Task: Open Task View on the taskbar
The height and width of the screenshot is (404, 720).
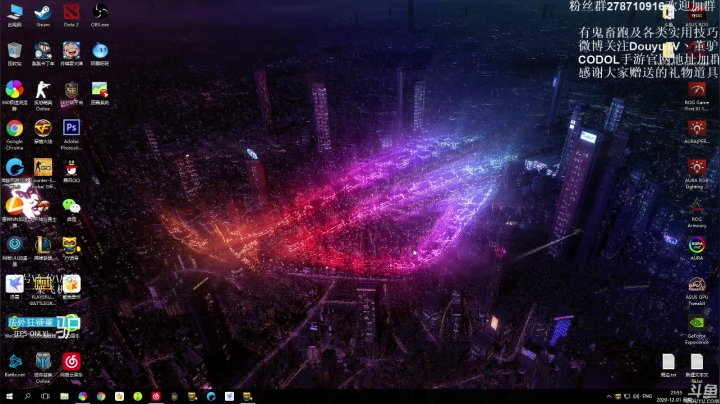Action: (x=45, y=396)
